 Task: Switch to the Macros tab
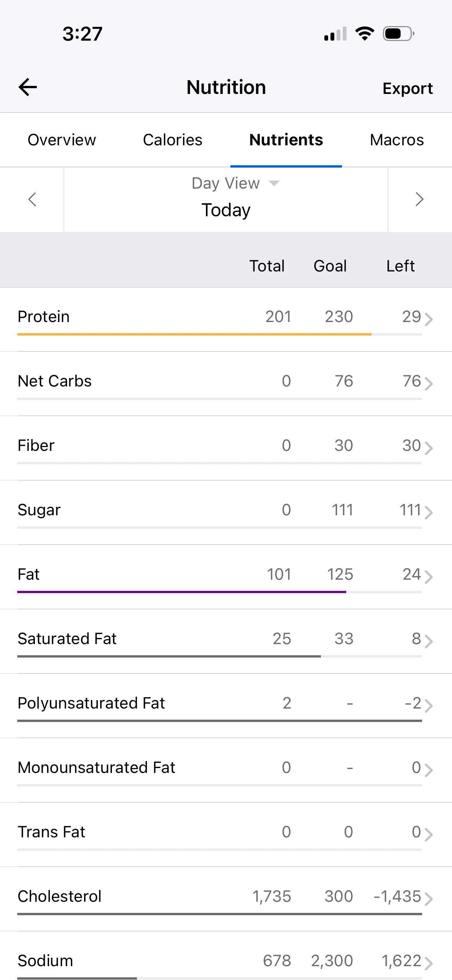tap(397, 140)
